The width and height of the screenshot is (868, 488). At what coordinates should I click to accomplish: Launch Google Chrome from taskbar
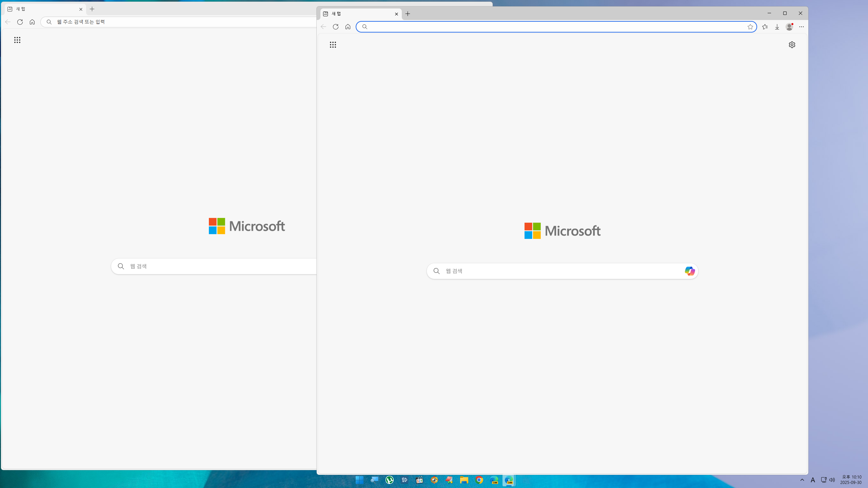coord(479,480)
